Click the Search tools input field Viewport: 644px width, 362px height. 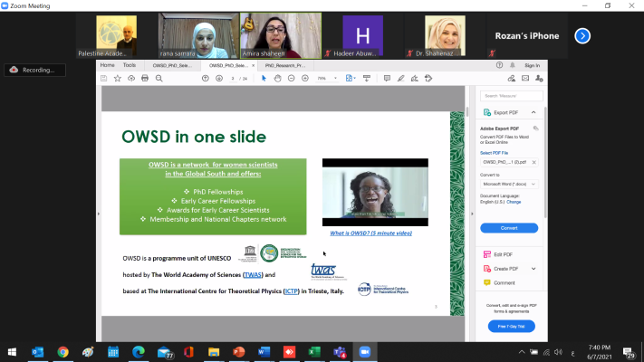click(510, 95)
